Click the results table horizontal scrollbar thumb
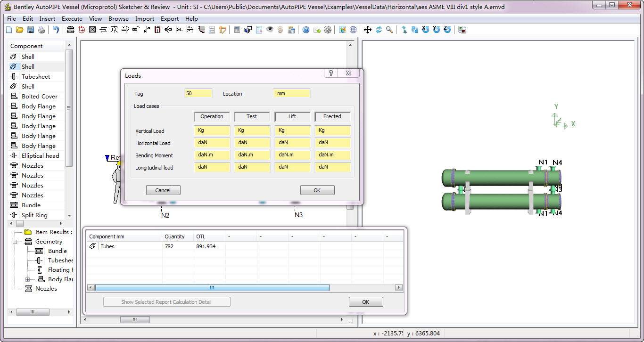 pos(212,288)
